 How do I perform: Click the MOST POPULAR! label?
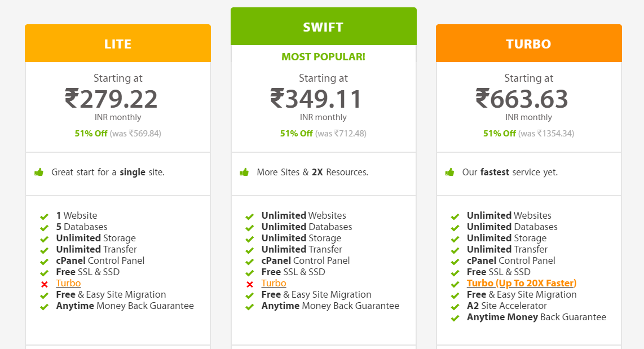[x=323, y=57]
